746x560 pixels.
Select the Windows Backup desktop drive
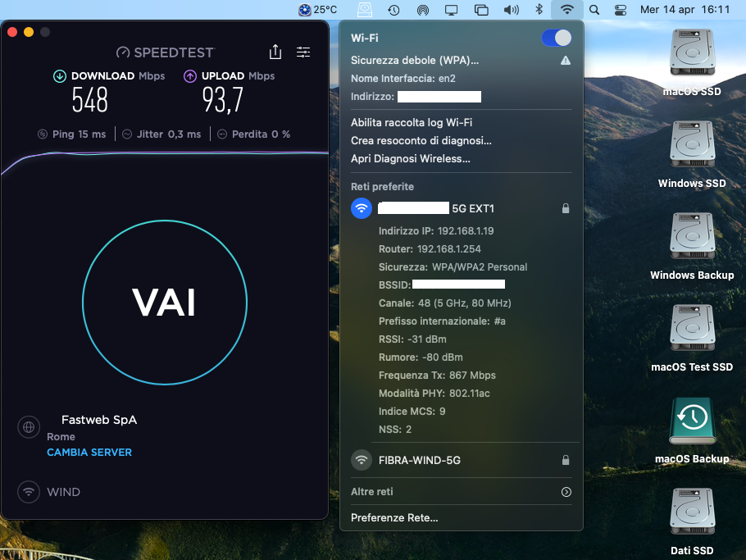692,246
